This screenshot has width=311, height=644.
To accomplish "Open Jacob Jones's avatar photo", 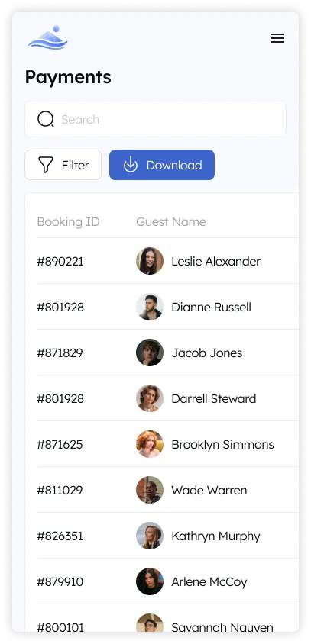I will 150,353.
